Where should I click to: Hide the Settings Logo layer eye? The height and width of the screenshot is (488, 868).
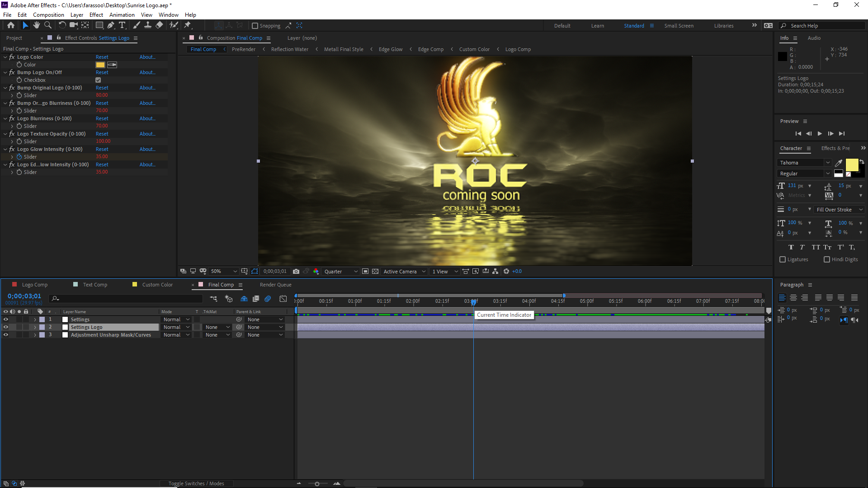[x=5, y=327]
